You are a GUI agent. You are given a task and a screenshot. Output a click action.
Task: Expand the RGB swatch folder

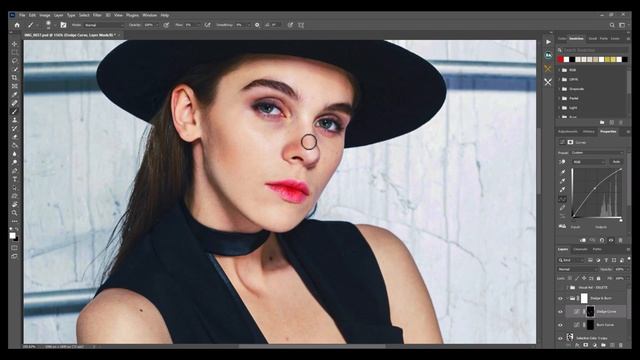point(559,70)
